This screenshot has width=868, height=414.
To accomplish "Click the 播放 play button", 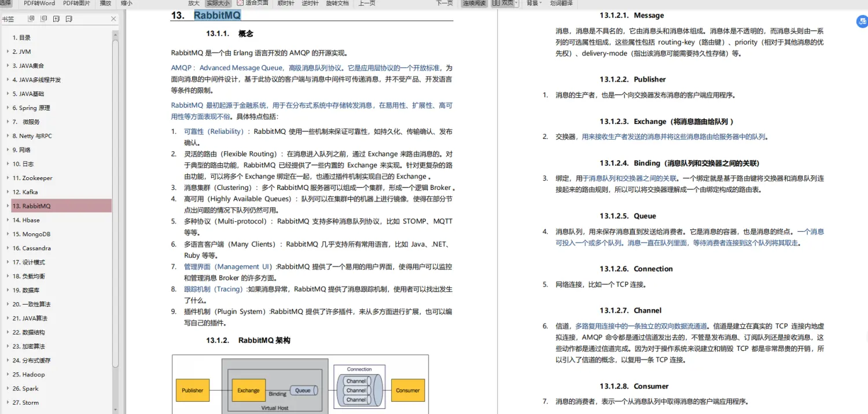I will [x=105, y=3].
